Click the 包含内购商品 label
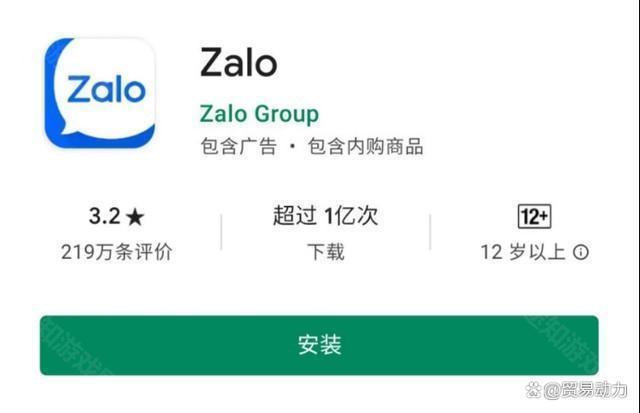This screenshot has height=413, width=640. tap(365, 146)
